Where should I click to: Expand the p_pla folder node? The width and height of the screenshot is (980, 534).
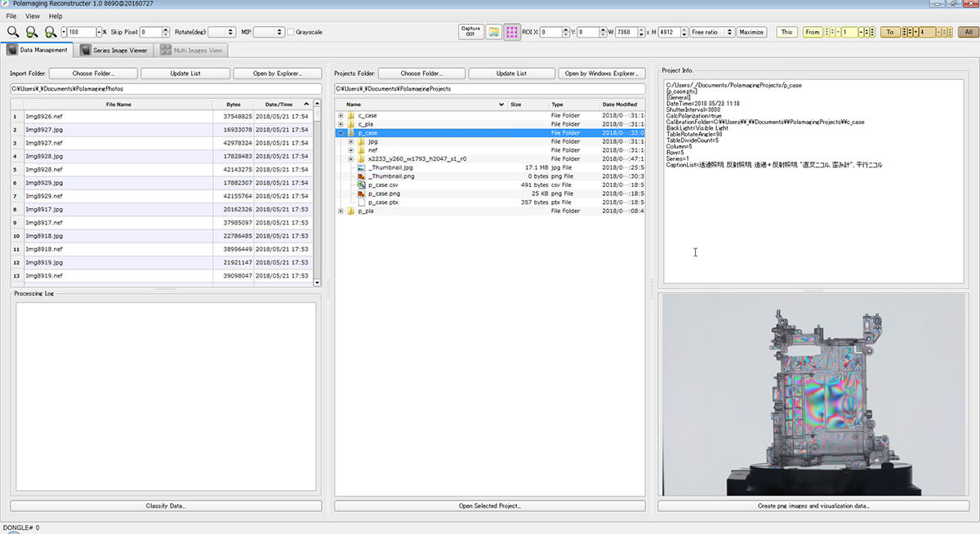341,211
